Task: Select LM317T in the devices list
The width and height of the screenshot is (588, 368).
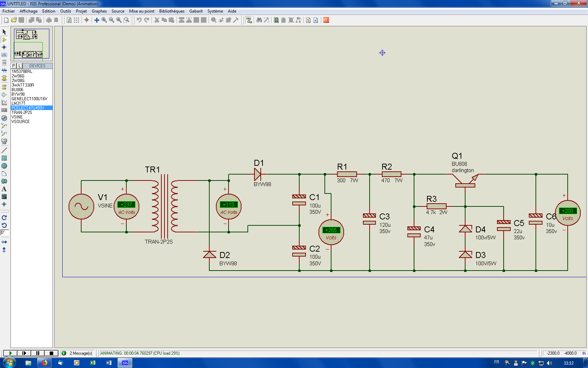Action: point(19,103)
